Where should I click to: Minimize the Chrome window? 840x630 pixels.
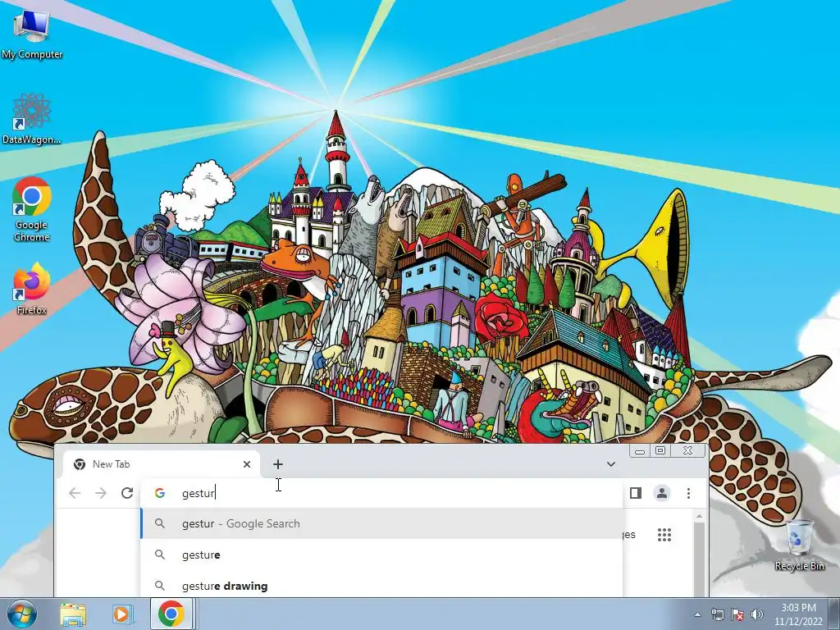tap(639, 451)
